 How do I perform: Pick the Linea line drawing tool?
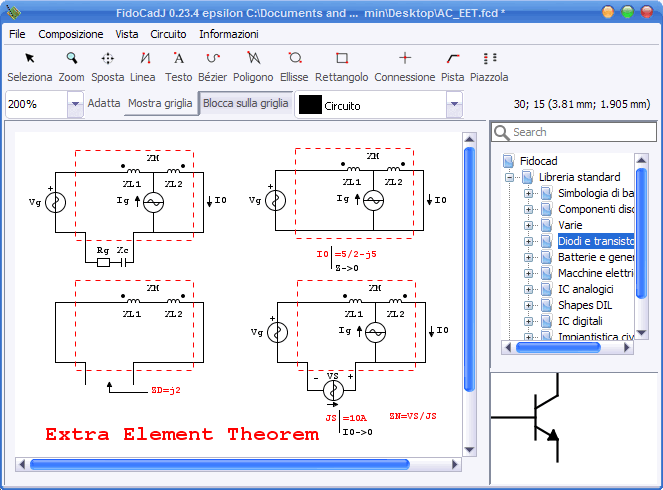(143, 65)
